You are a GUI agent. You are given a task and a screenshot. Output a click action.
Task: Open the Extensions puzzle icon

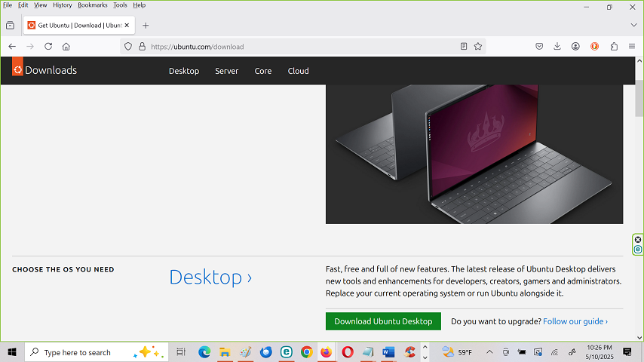[614, 46]
